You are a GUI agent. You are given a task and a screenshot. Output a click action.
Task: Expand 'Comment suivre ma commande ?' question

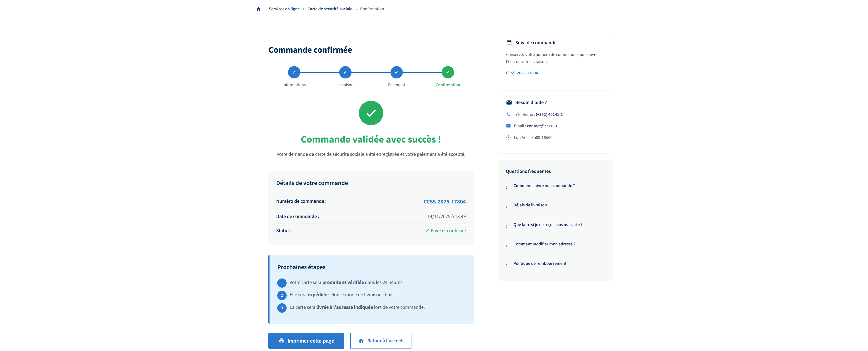pyautogui.click(x=544, y=186)
